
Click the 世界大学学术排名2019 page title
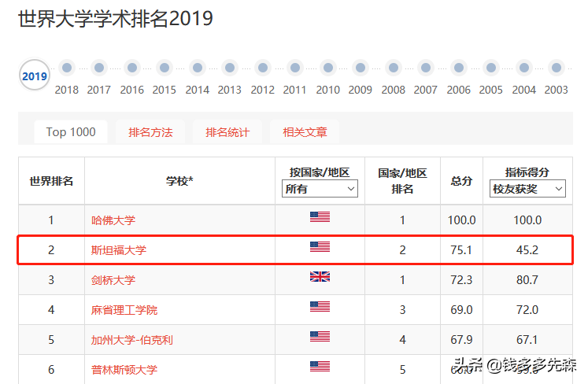[116, 18]
